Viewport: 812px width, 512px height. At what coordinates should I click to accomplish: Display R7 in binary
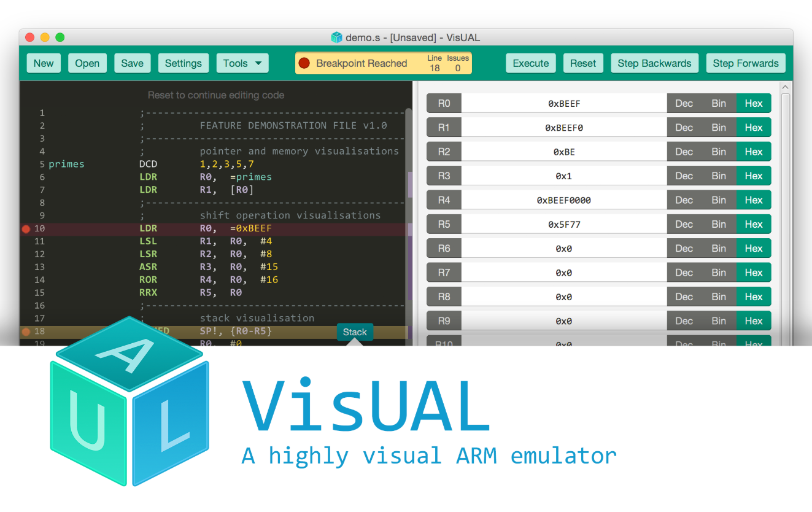[719, 273]
